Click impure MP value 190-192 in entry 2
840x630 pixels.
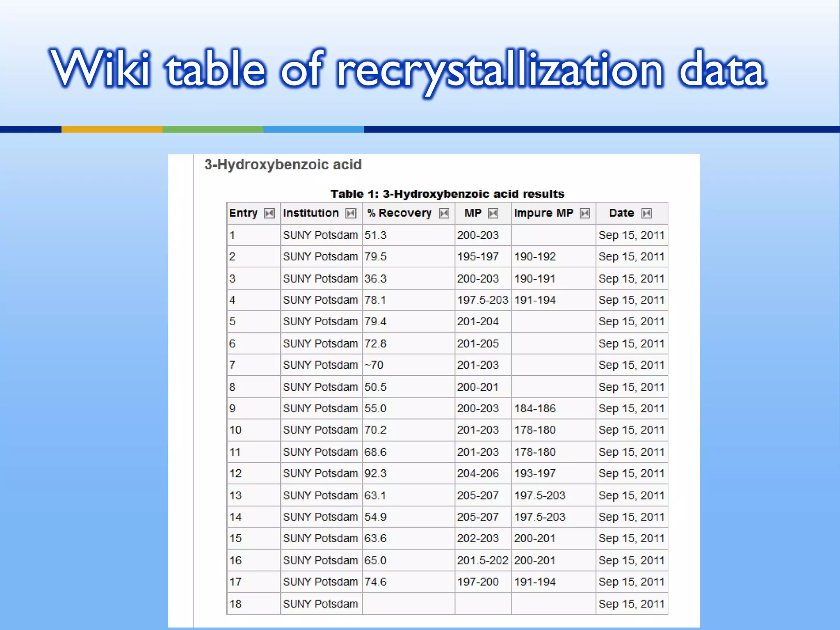[535, 257]
